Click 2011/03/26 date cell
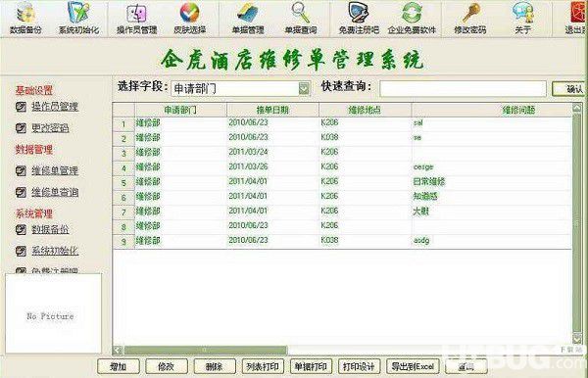The height and width of the screenshot is (378, 588). coord(248,166)
